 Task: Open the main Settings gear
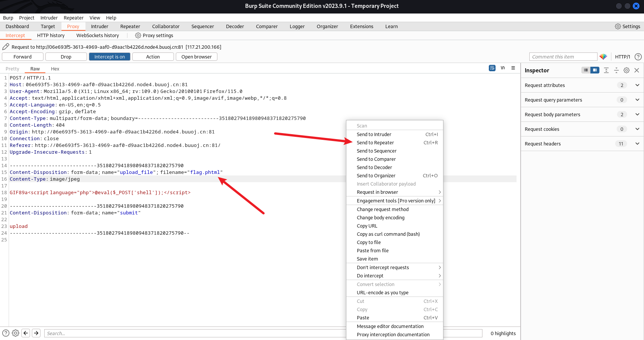[618, 26]
